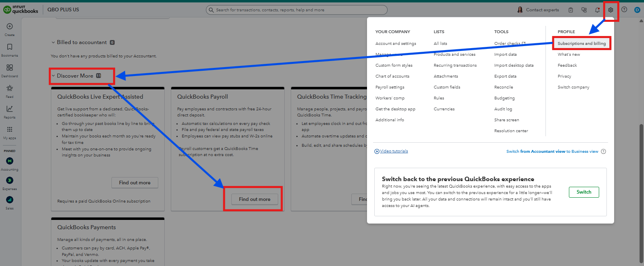
Task: Open Recurring transactions
Action: [x=455, y=65]
